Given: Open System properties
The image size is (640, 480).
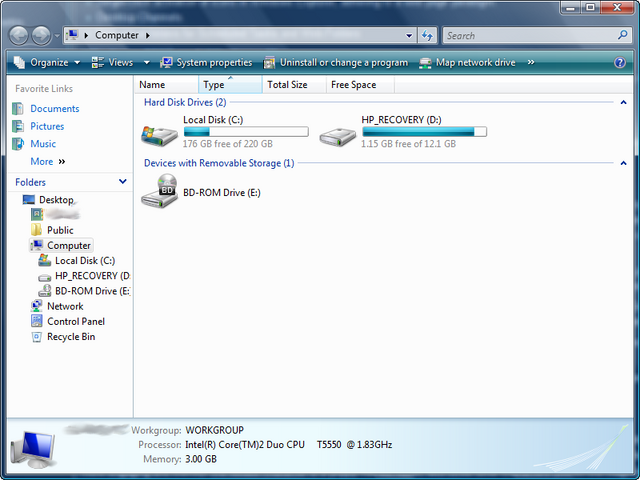Looking at the screenshot, I should tap(206, 62).
